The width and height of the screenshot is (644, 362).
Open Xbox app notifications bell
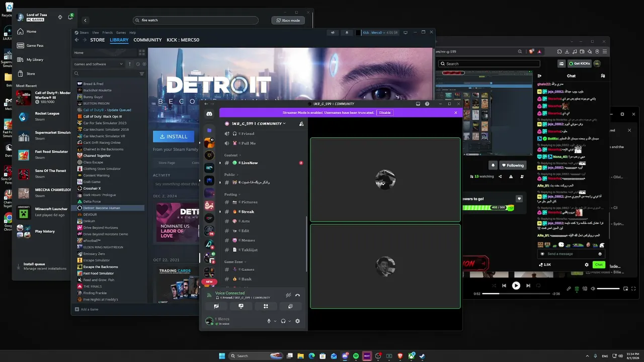[x=69, y=17]
